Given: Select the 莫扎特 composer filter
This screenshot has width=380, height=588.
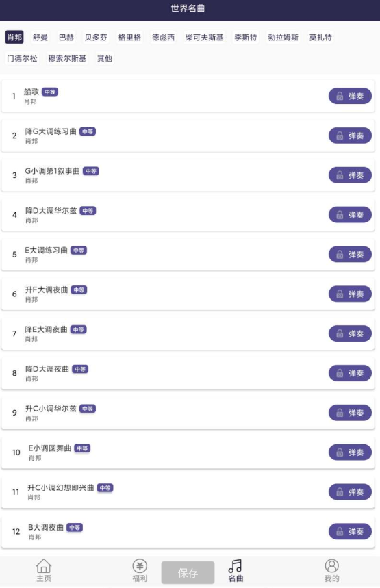Looking at the screenshot, I should [320, 37].
